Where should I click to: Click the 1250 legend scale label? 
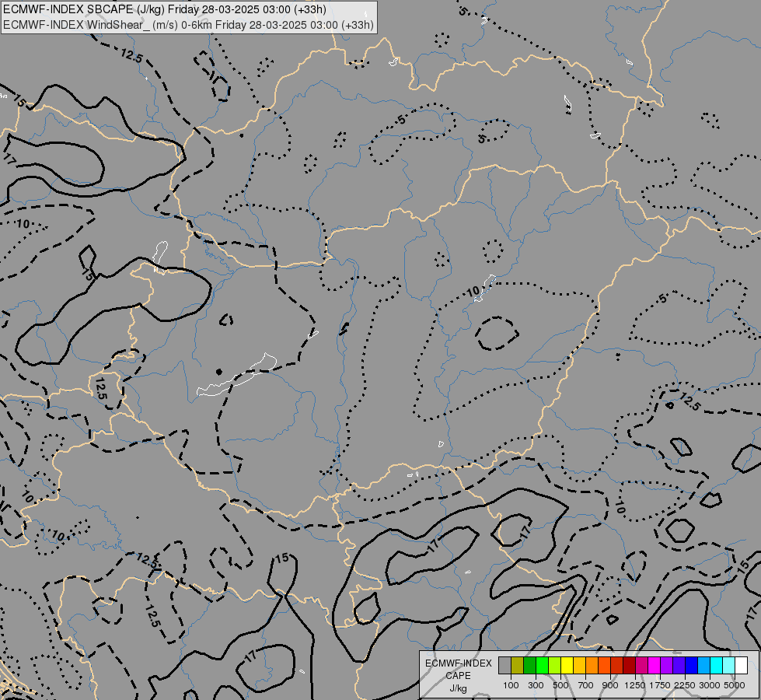pyautogui.click(x=635, y=685)
